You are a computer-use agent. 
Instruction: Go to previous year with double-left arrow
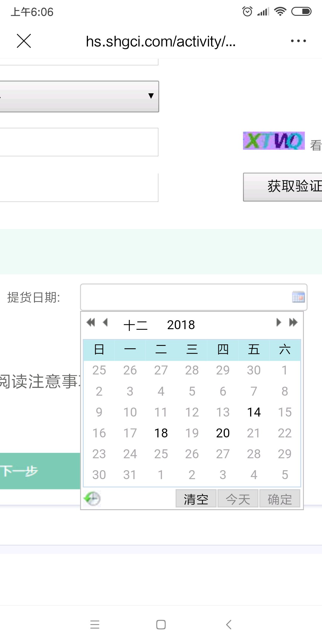tap(91, 322)
